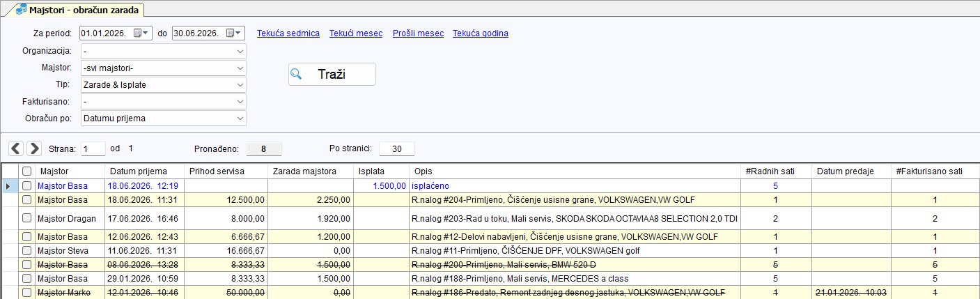Check the Majstor Steva row checkbox

[x=26, y=250]
